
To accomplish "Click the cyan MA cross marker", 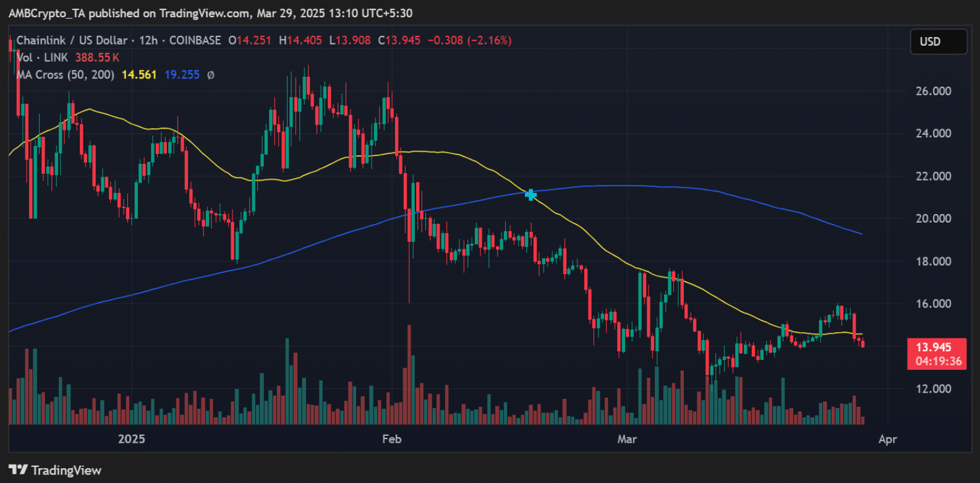I will click(x=530, y=195).
